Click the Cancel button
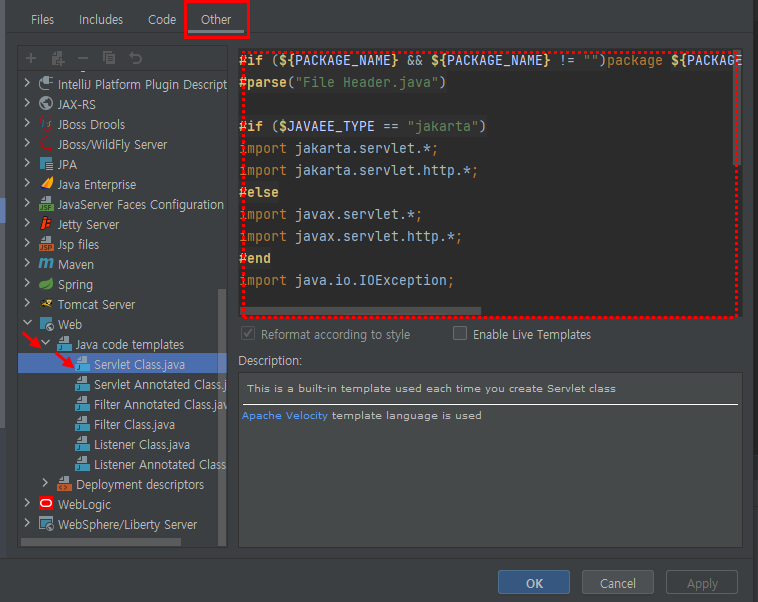 [x=617, y=582]
